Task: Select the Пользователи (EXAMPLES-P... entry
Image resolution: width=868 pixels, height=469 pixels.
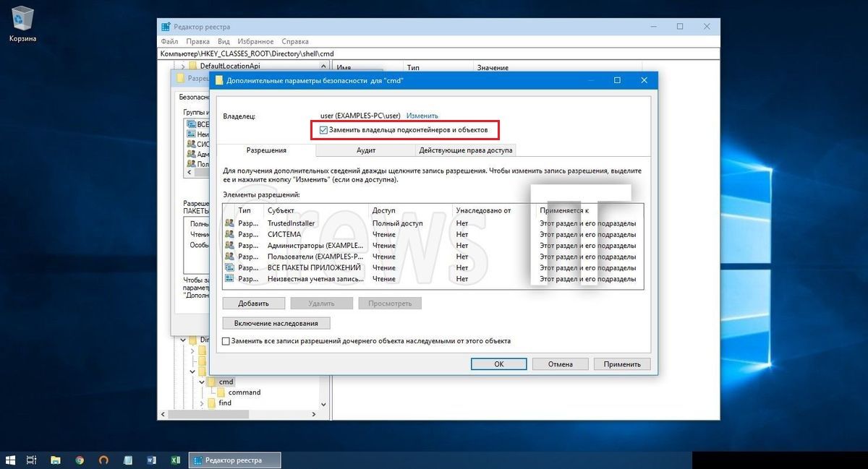Action: (x=433, y=257)
